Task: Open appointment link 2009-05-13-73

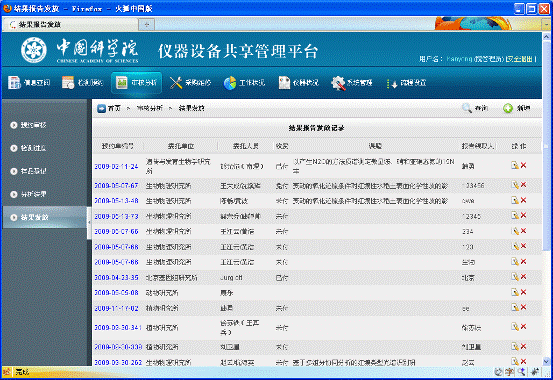Action: coord(116,216)
